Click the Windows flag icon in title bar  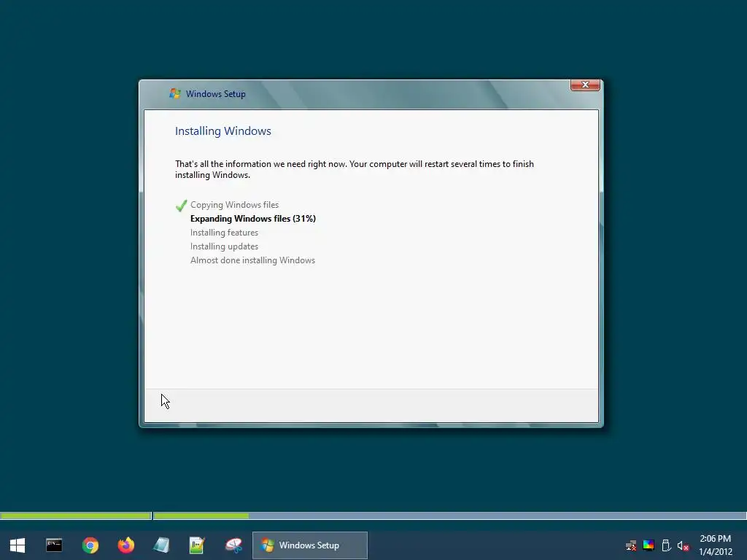[175, 94]
